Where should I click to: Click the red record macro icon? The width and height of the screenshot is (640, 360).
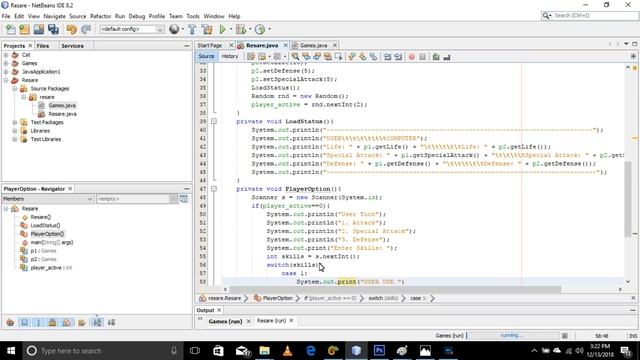click(x=411, y=57)
